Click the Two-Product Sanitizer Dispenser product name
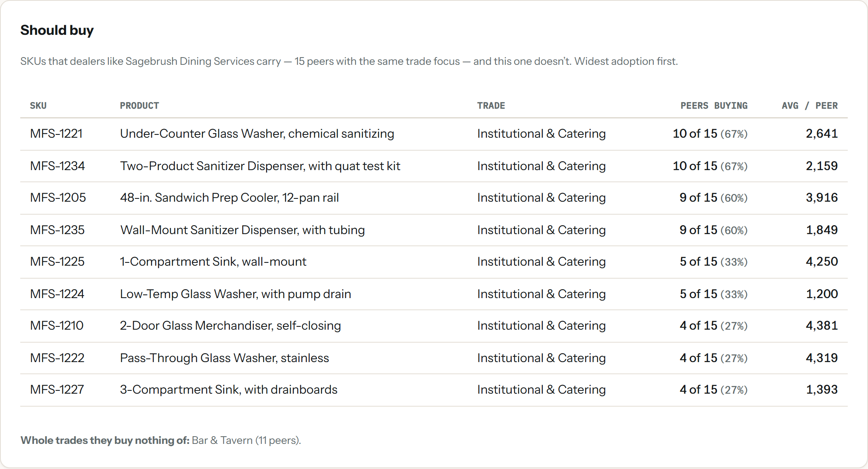The height and width of the screenshot is (469, 868). click(260, 166)
